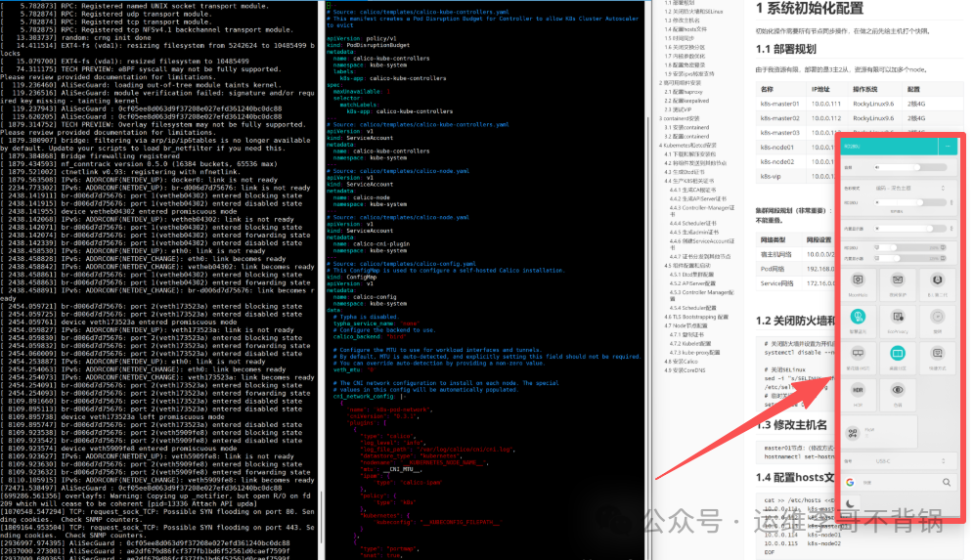Click the EcoPrivacy icon tile
This screenshot has width=974, height=560.
pyautogui.click(x=898, y=321)
